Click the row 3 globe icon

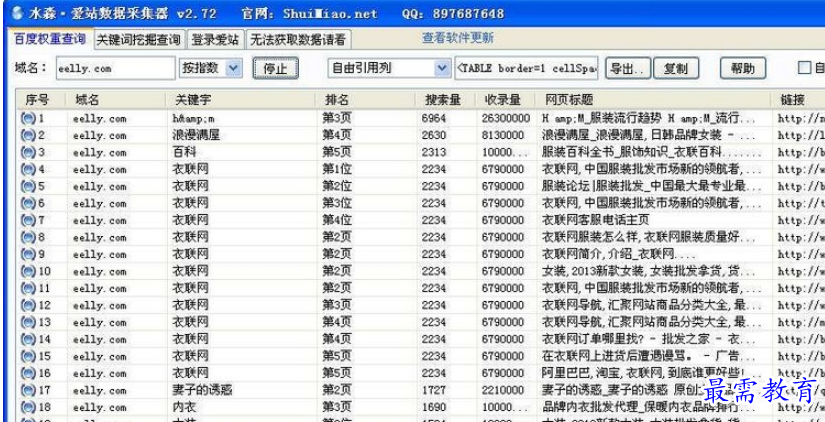[28, 153]
